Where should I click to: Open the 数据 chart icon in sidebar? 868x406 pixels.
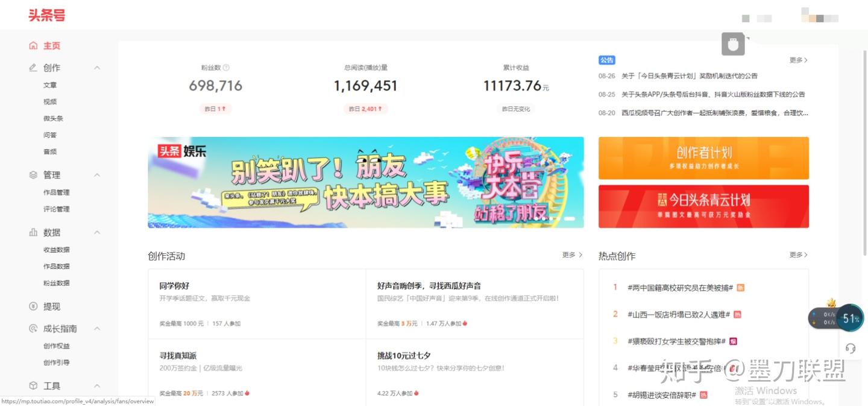(x=34, y=232)
